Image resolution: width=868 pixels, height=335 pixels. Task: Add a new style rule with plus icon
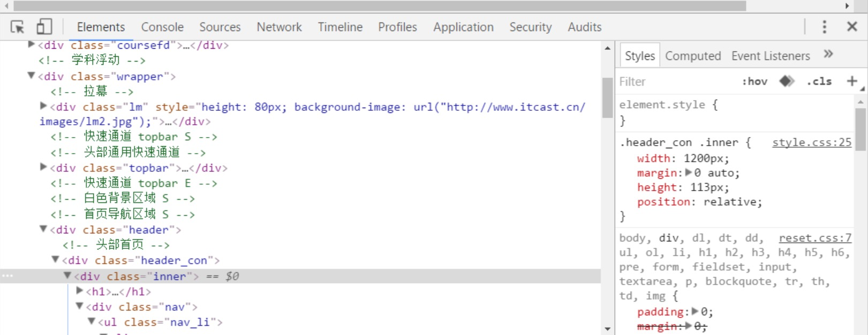[851, 81]
